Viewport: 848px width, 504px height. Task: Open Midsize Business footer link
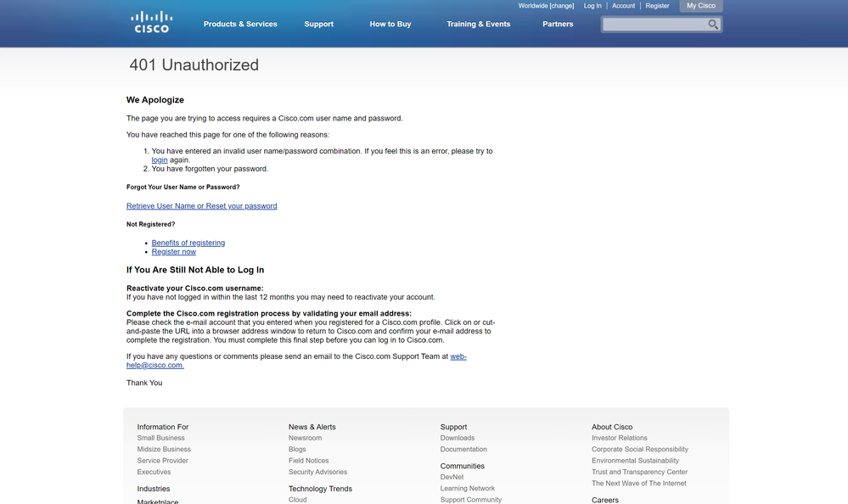(x=164, y=450)
